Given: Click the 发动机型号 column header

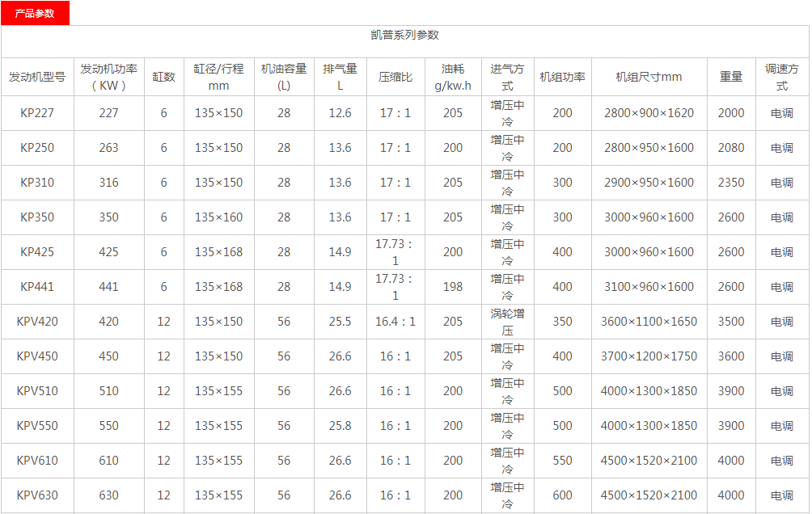Looking at the screenshot, I should point(37,77).
